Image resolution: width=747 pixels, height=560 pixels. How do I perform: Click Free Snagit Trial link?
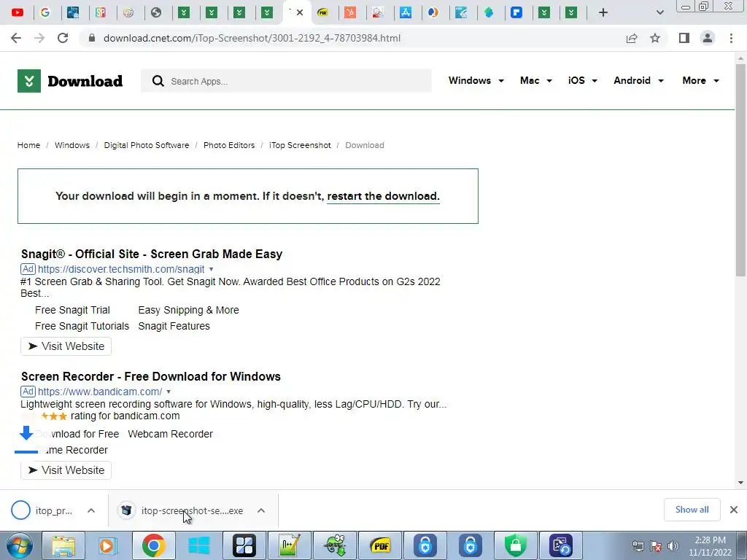click(72, 310)
